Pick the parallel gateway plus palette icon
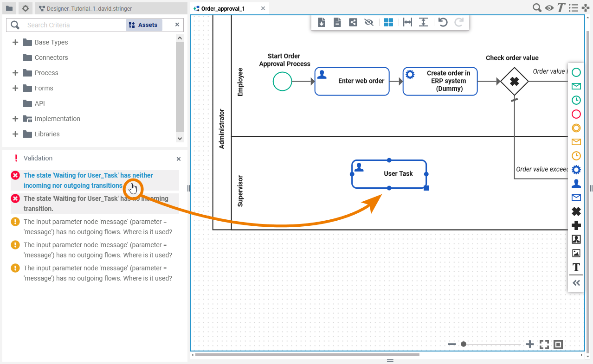Image resolution: width=593 pixels, height=364 pixels. (576, 225)
